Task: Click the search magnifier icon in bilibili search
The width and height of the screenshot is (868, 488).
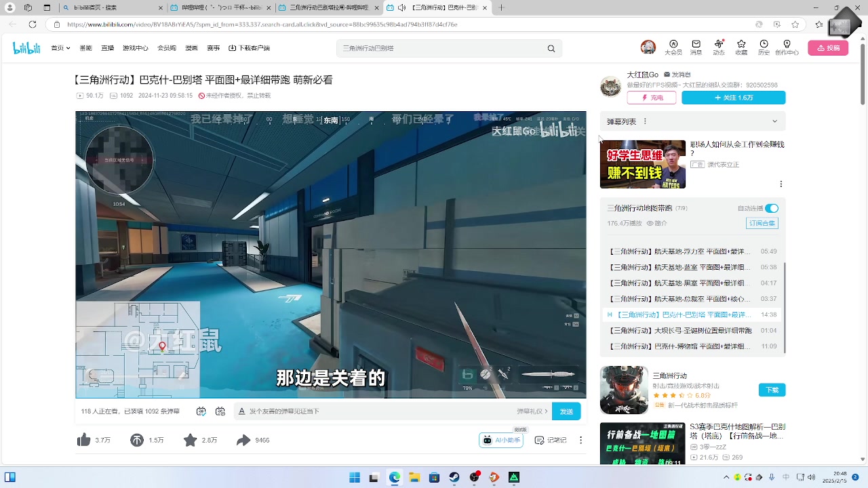Action: 551,48
